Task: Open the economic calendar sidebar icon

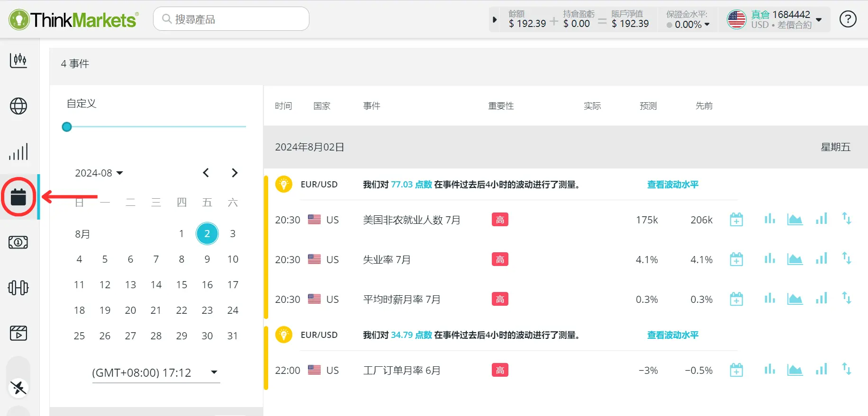Action: pyautogui.click(x=18, y=197)
